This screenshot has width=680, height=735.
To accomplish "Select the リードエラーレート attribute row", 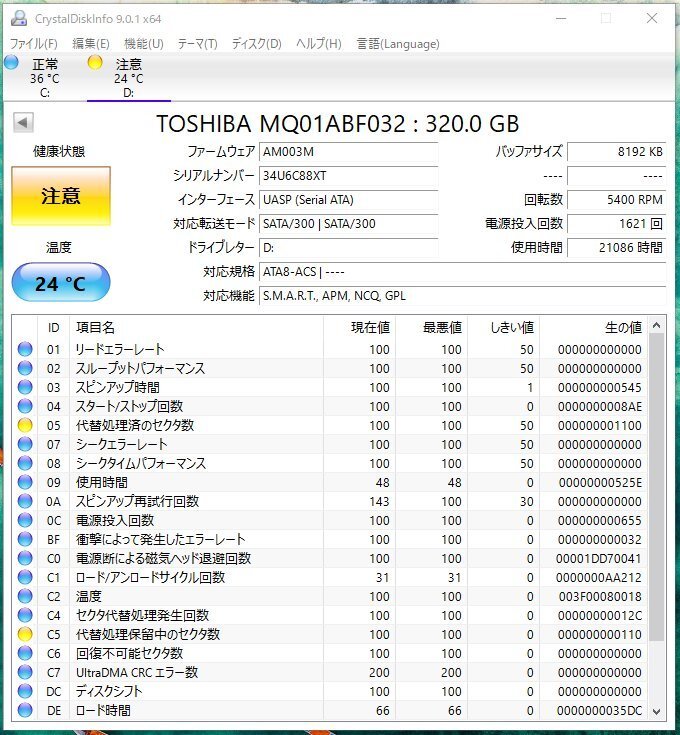I will coord(330,349).
